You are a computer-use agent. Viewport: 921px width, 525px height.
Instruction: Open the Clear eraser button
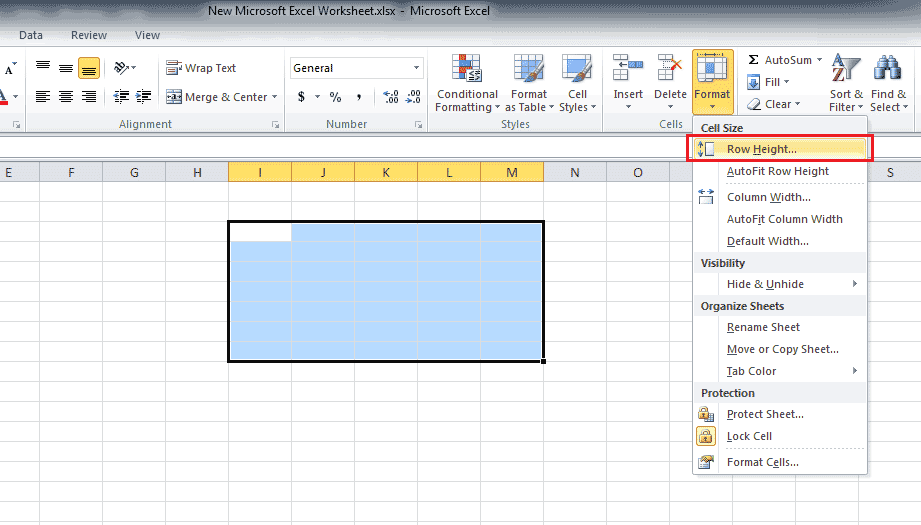coord(773,104)
